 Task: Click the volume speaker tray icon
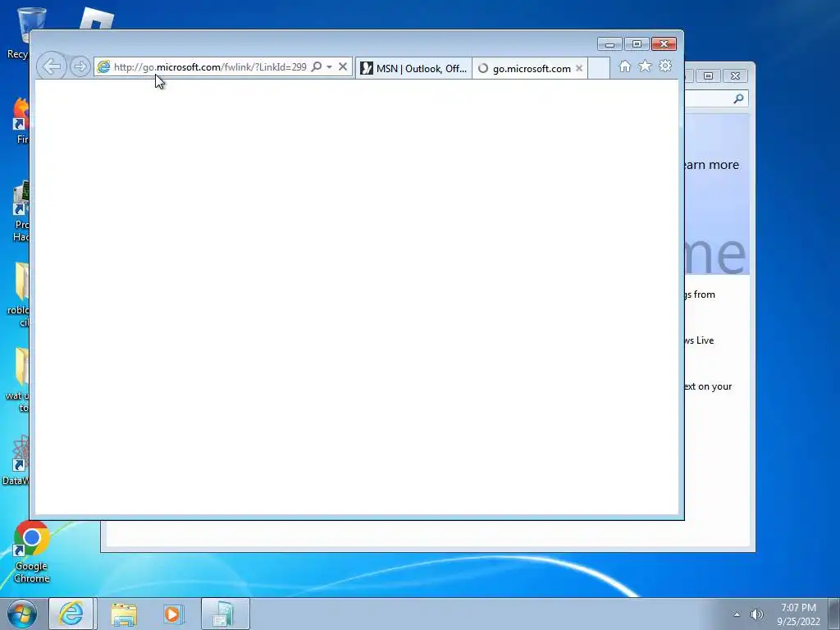(x=757, y=614)
